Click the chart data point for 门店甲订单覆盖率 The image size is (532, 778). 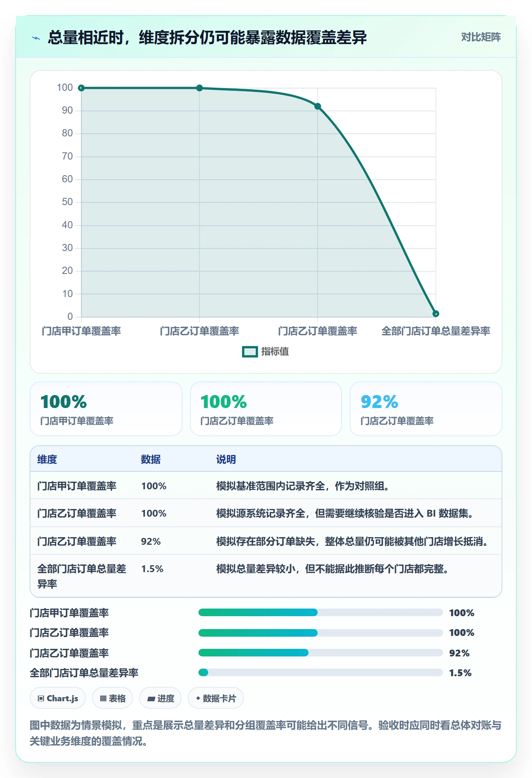pyautogui.click(x=81, y=88)
